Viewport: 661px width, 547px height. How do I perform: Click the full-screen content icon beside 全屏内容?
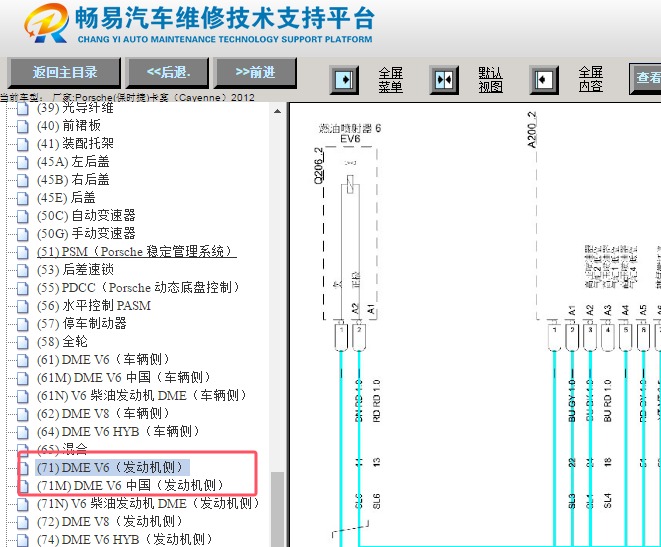click(x=544, y=80)
